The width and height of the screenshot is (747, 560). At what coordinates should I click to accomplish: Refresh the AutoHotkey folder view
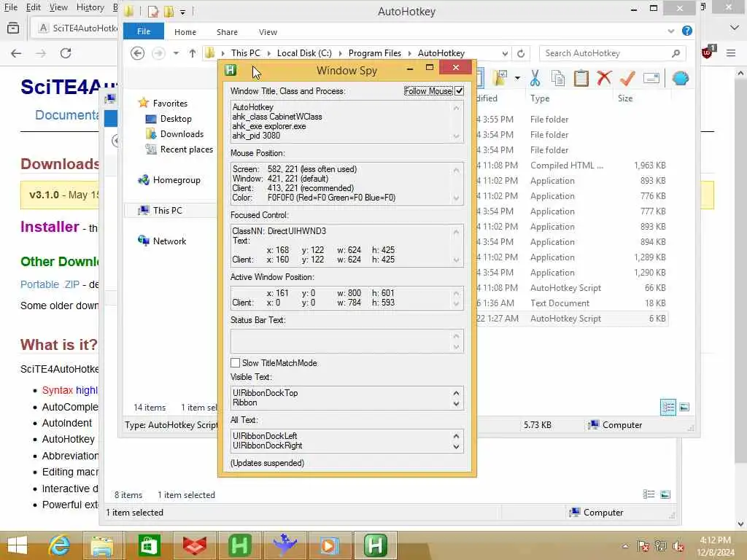pyautogui.click(x=521, y=53)
